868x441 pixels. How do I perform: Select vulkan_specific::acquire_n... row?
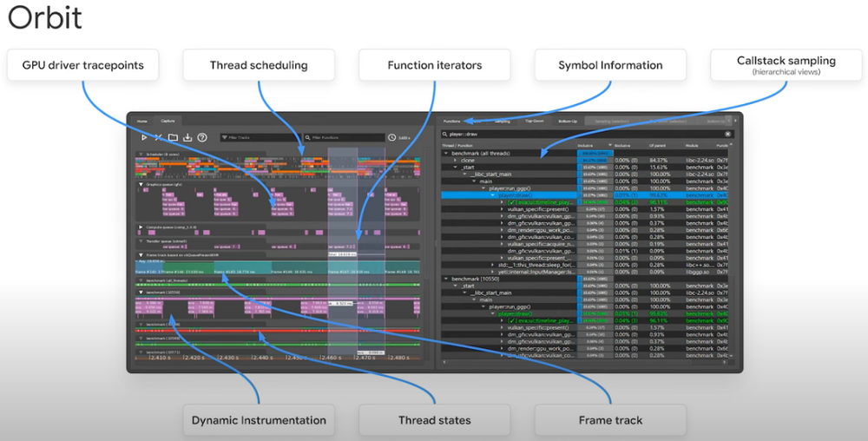tap(586, 244)
